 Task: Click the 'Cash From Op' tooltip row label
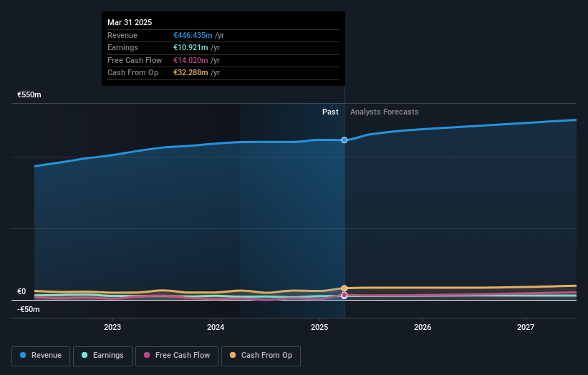click(x=132, y=73)
